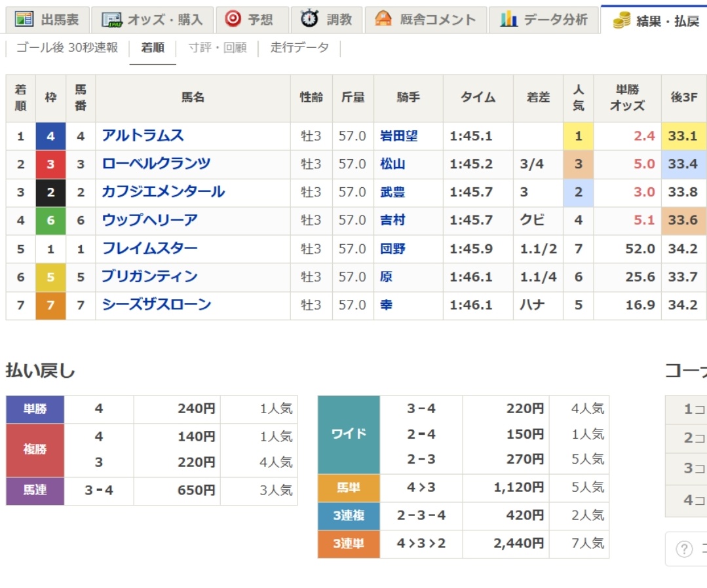The image size is (707, 588).
Task: Open horse アルトラムス page
Action: click(143, 135)
